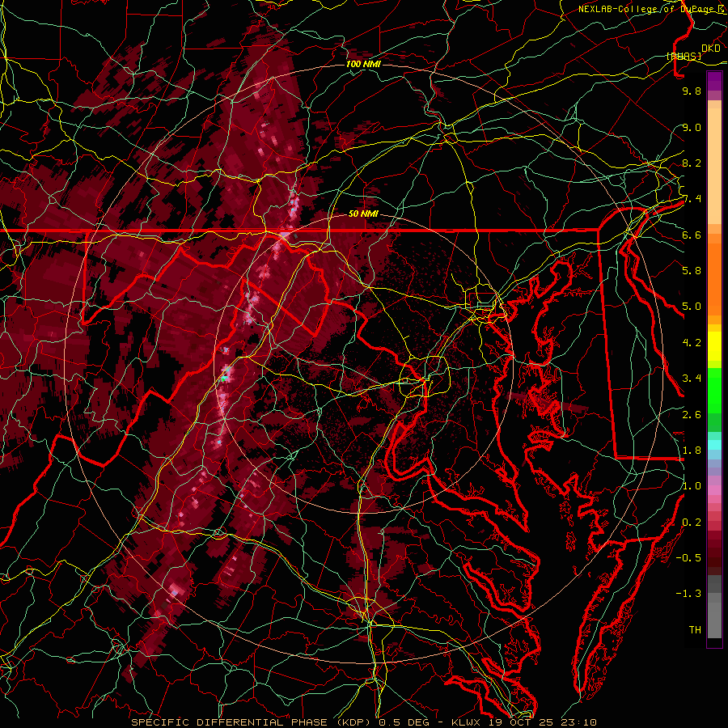Click the 2.6 value on color scale

point(692,415)
